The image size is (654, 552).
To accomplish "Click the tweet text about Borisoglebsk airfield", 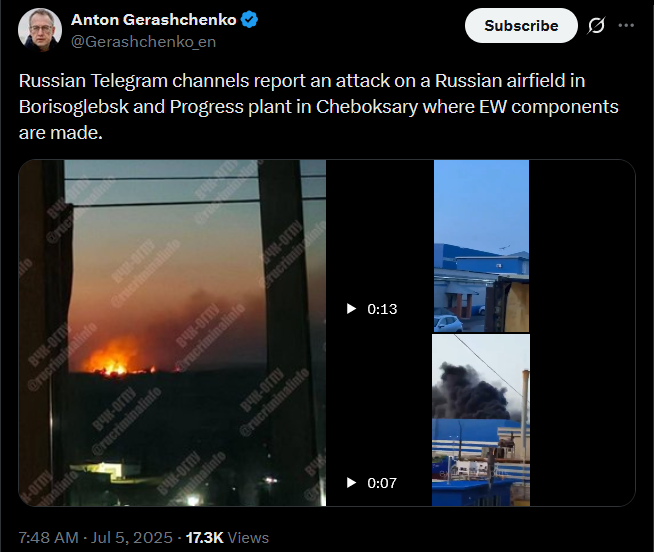I will click(x=318, y=106).
